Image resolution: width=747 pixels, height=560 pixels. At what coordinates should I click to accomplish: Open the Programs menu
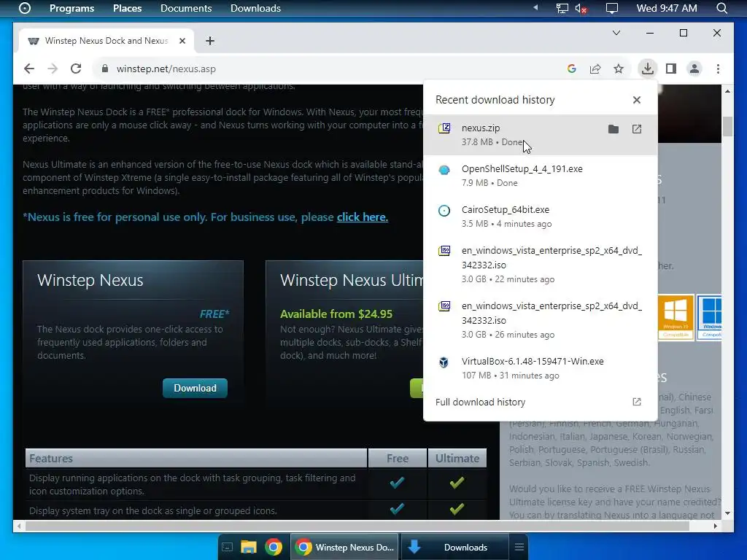click(72, 8)
